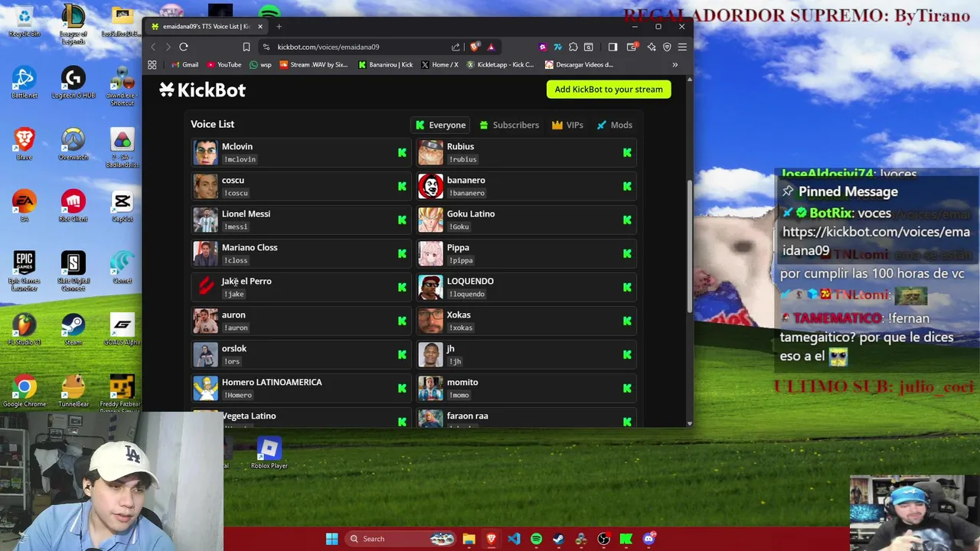This screenshot has width=980, height=551.
Task: Click the Brave Rewards triangle icon
Action: (491, 47)
